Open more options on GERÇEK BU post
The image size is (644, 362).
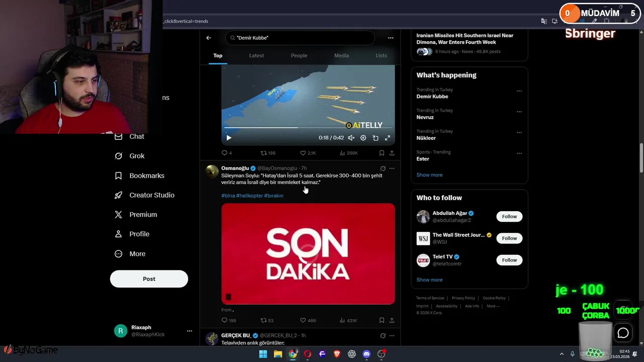tap(392, 336)
